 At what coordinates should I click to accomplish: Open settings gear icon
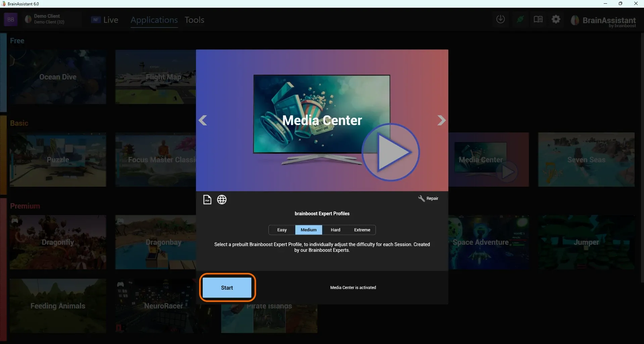(x=556, y=19)
